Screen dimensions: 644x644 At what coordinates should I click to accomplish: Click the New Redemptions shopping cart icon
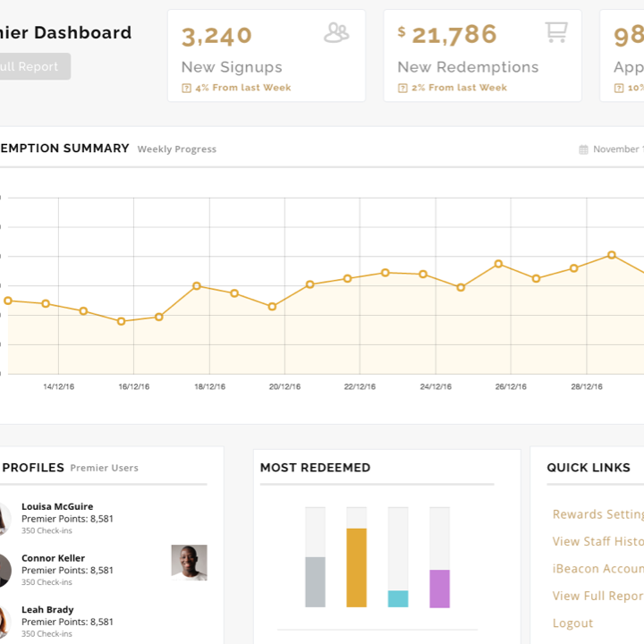(x=556, y=33)
